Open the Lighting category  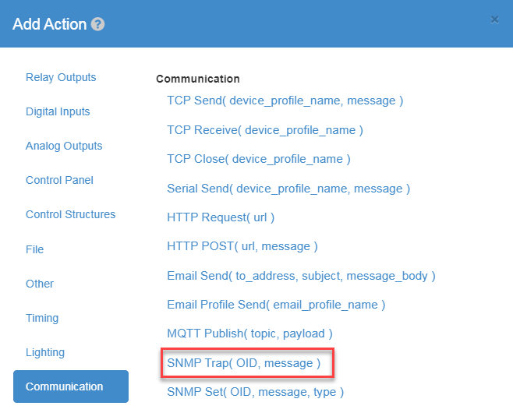click(x=45, y=352)
